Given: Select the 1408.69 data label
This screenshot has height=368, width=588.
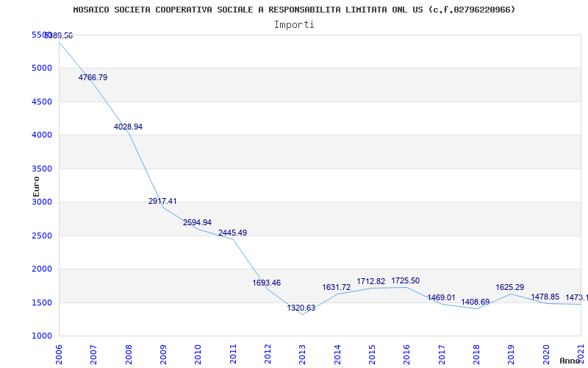Looking at the screenshot, I should [x=475, y=302].
